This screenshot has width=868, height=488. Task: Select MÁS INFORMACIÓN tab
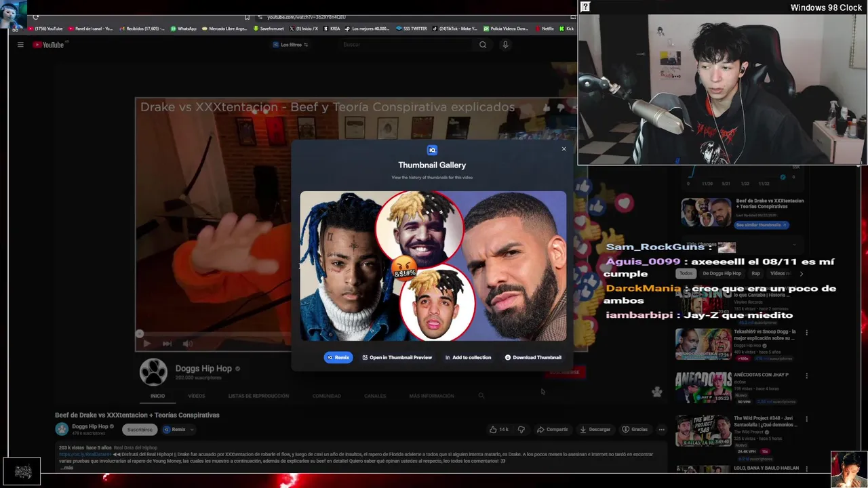[431, 396]
